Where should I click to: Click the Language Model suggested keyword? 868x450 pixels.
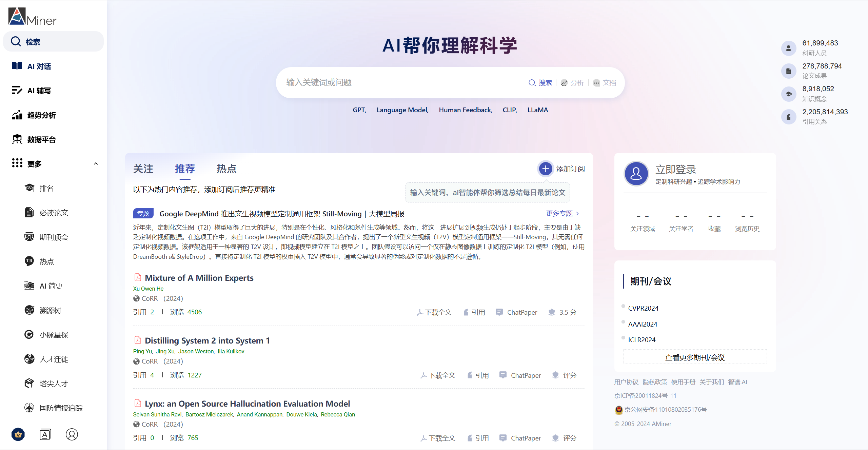click(x=402, y=110)
